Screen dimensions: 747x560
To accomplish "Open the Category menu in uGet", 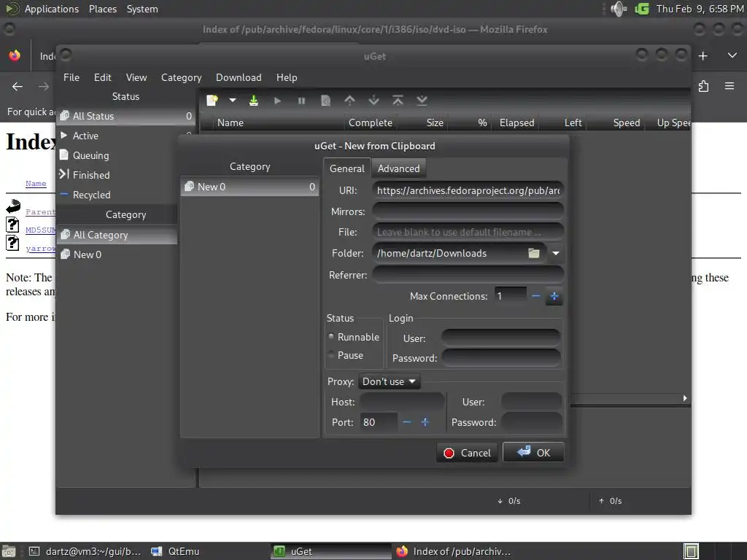I will (181, 77).
